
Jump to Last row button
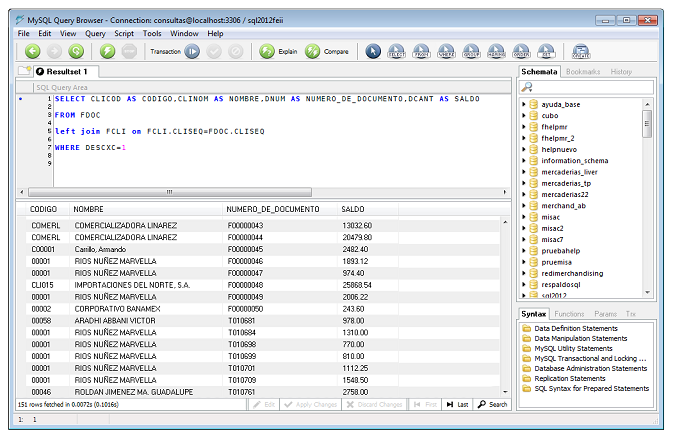tap(457, 404)
